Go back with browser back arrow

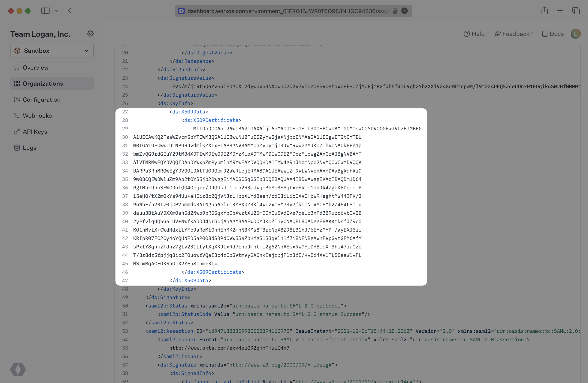coord(70,11)
